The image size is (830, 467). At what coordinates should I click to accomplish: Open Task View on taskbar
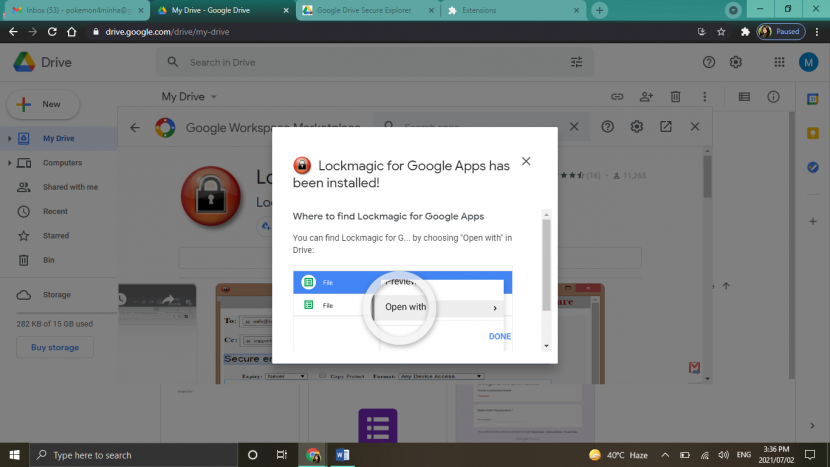pos(282,455)
